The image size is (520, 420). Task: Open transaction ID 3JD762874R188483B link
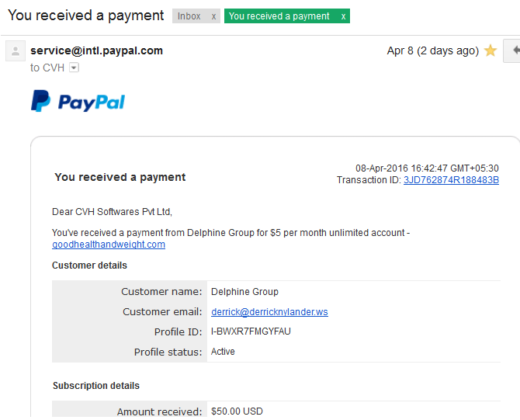[451, 180]
